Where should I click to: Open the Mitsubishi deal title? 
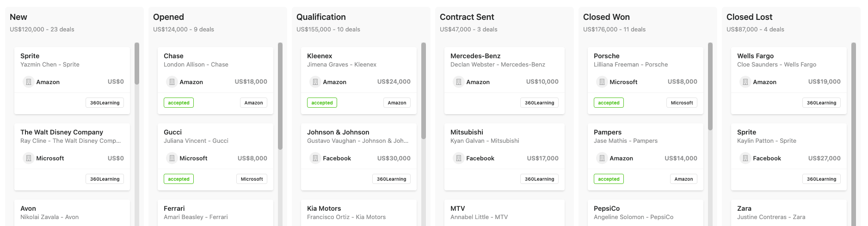467,132
